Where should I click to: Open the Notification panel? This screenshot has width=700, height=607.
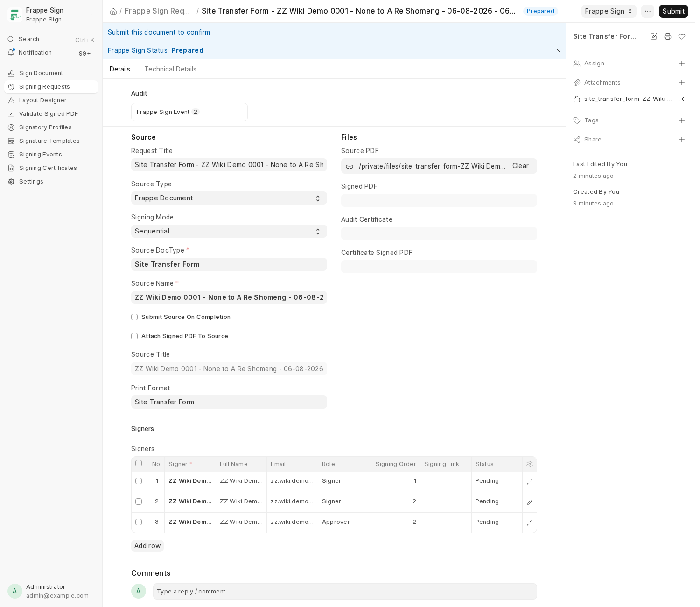[51, 53]
